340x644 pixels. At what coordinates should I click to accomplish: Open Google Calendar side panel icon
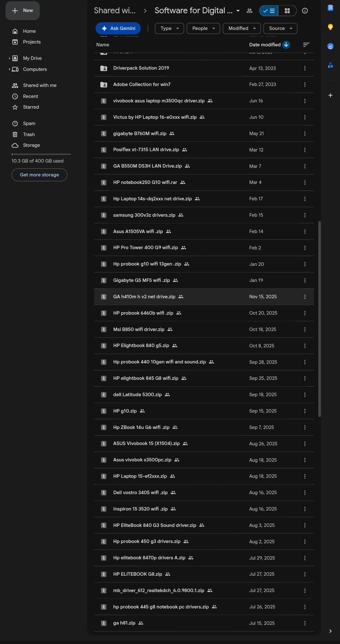[x=330, y=8]
